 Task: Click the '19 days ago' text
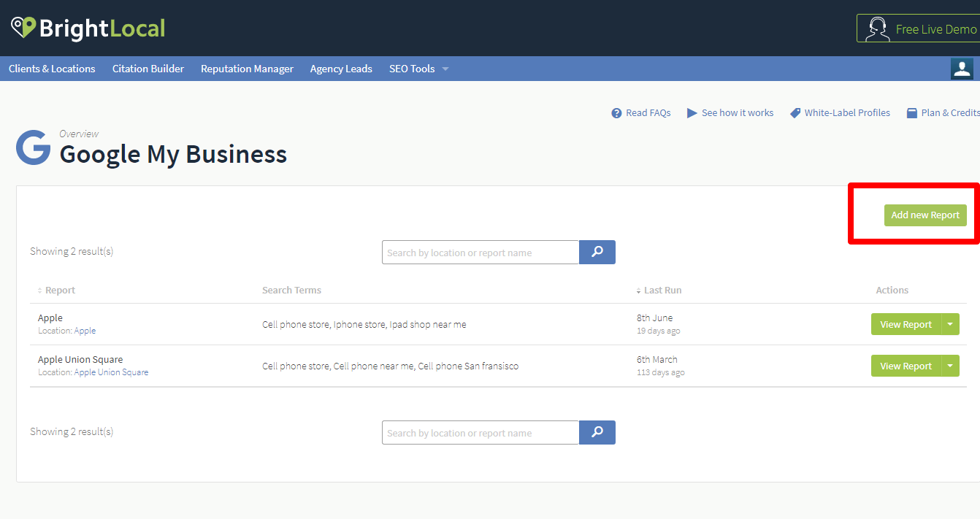[659, 331]
